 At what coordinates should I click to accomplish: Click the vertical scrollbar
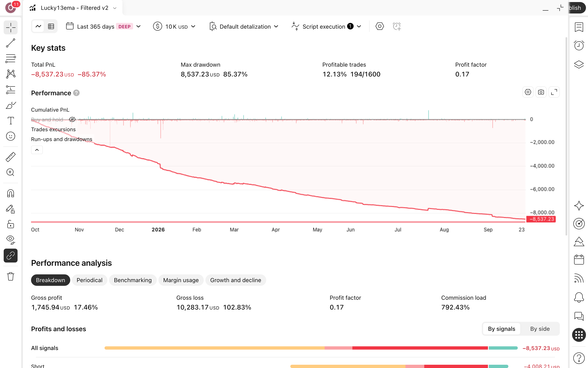566,136
